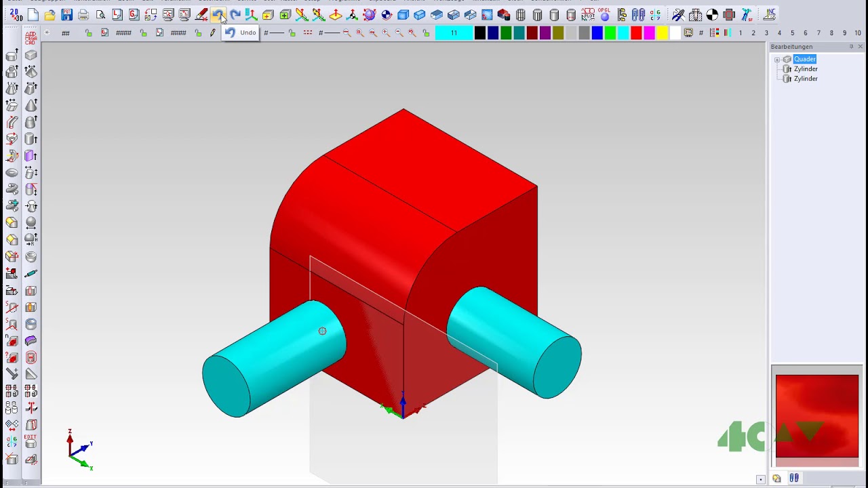Click the double paperclip icon
This screenshot has width=868, height=488.
coord(638,15)
